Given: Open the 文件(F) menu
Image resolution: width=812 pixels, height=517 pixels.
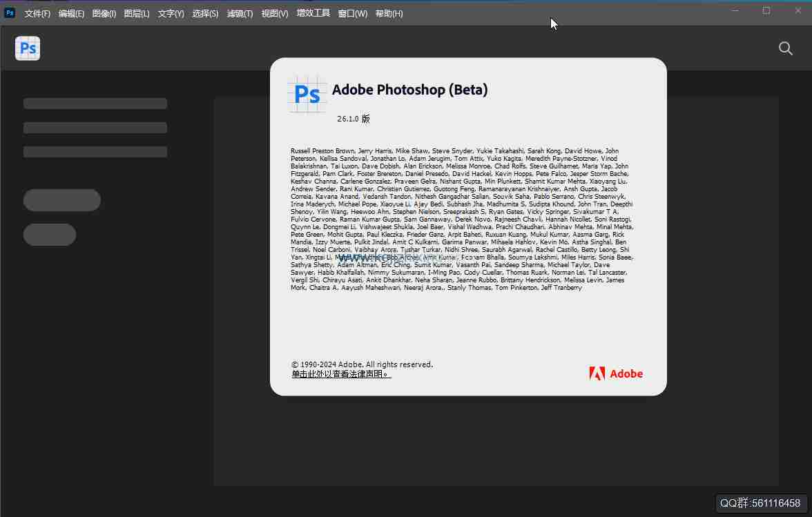Looking at the screenshot, I should (x=37, y=13).
